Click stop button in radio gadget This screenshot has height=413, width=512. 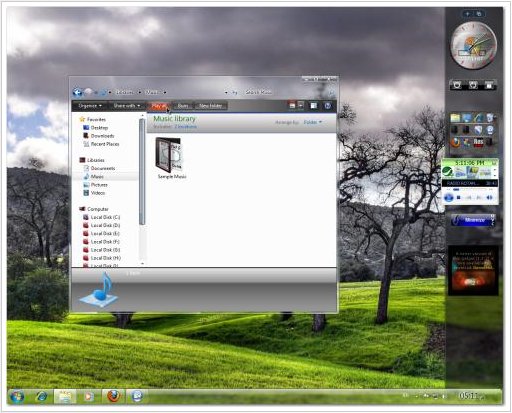pos(459,198)
